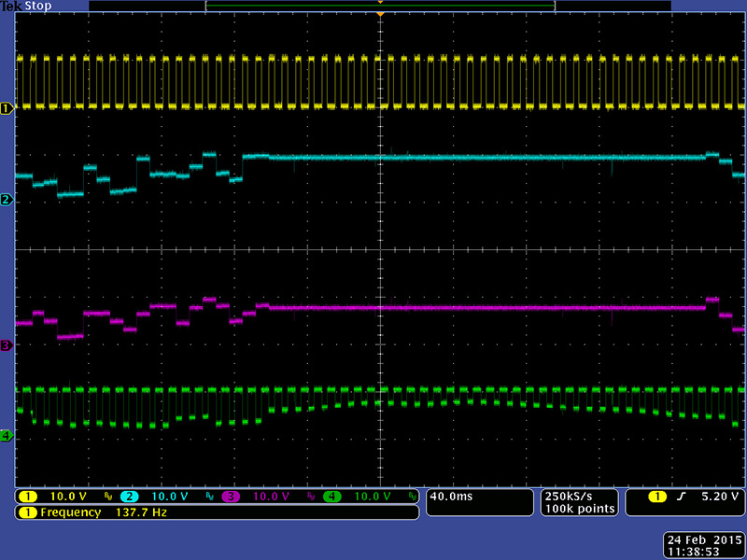Click the channel 1 10.0 V scale readout

tap(69, 497)
